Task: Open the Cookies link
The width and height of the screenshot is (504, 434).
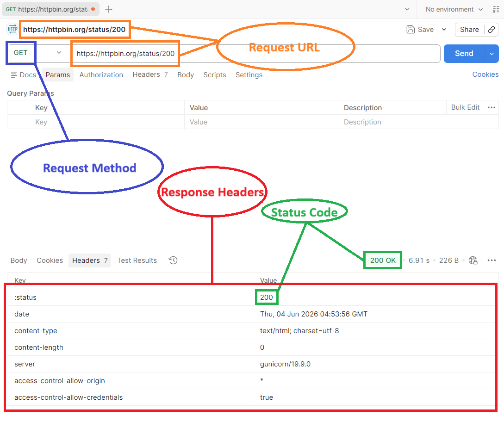Action: point(485,74)
